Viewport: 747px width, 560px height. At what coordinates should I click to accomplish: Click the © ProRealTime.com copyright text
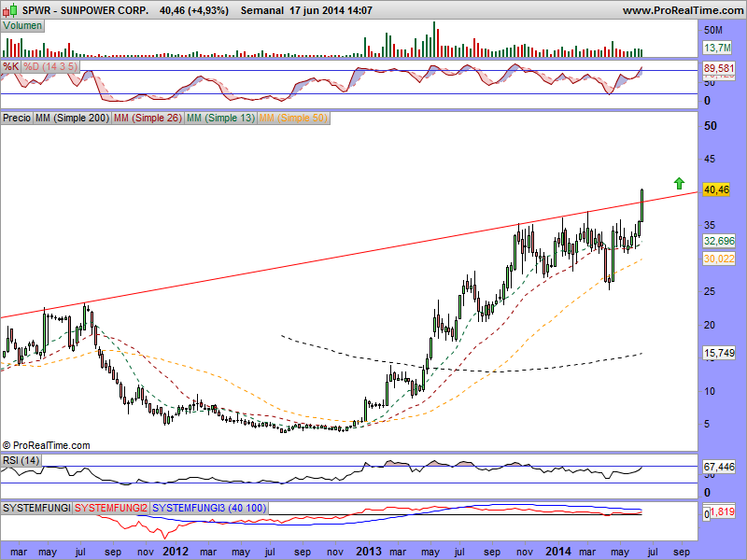point(46,445)
